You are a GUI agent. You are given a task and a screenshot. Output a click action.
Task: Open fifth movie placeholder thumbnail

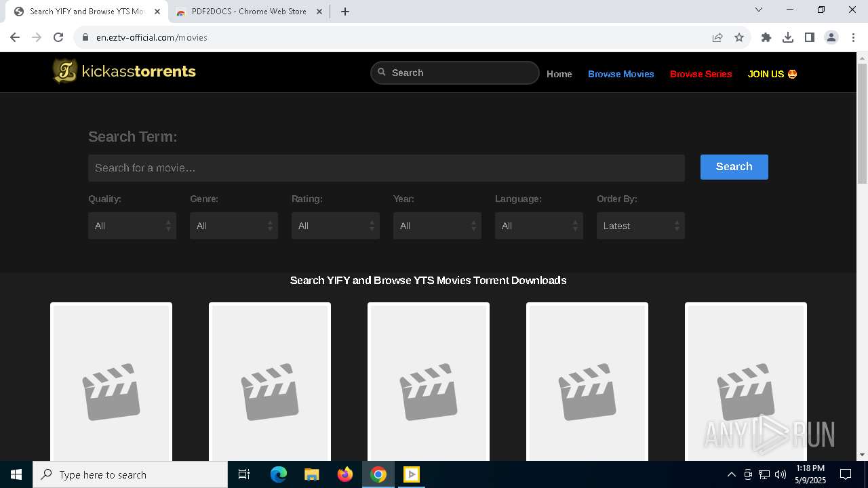[x=746, y=382]
